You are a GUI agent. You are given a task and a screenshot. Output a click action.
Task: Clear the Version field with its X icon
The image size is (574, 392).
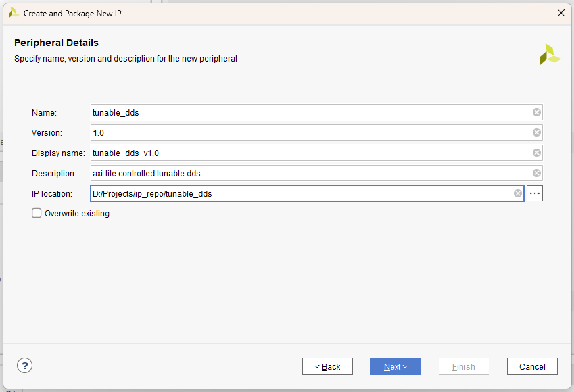[537, 132]
